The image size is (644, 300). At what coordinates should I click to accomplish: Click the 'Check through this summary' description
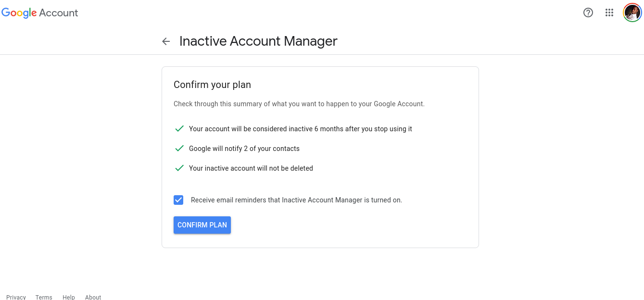tap(299, 104)
